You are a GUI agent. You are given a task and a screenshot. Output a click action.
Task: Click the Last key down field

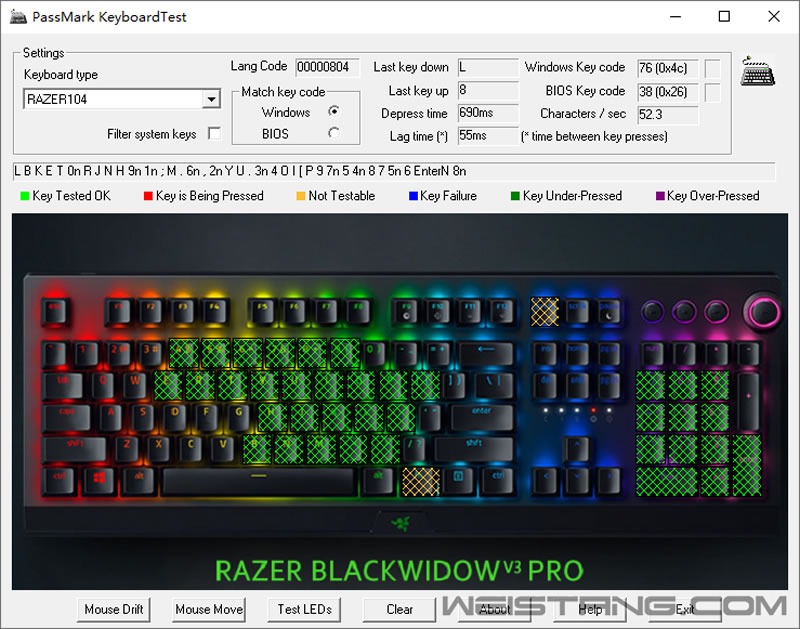488,67
